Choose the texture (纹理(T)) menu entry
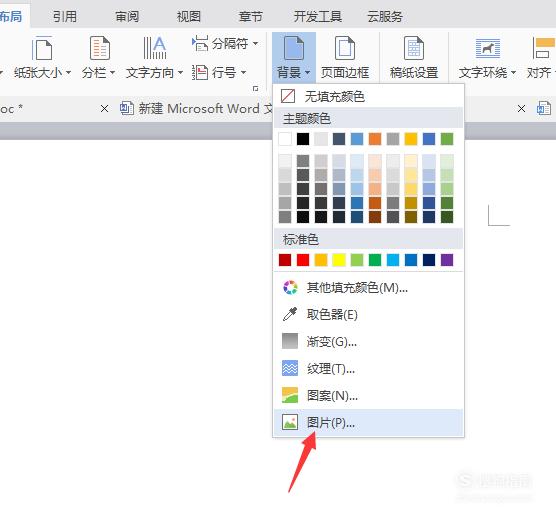The width and height of the screenshot is (556, 527). [368, 368]
